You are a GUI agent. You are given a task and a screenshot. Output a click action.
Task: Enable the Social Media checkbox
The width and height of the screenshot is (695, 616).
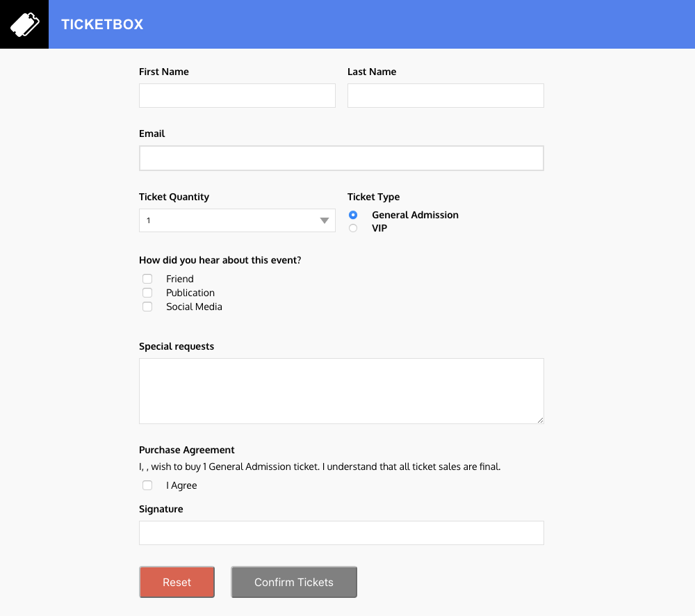(x=147, y=307)
